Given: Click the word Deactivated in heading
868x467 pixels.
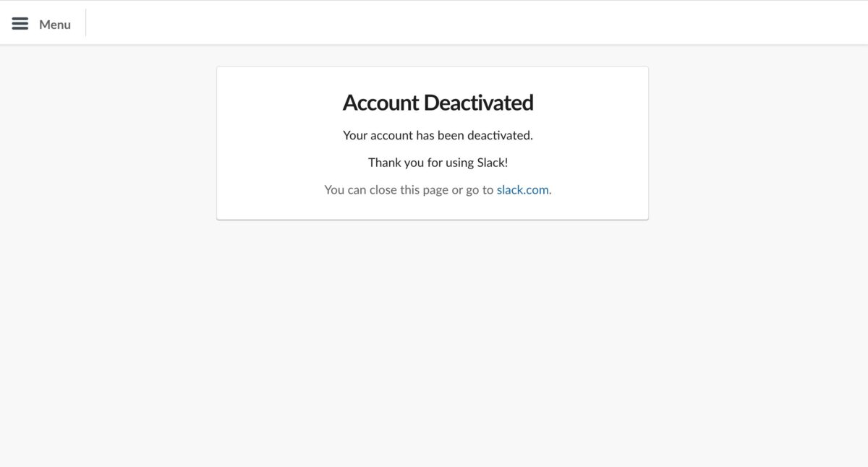Looking at the screenshot, I should 479,103.
